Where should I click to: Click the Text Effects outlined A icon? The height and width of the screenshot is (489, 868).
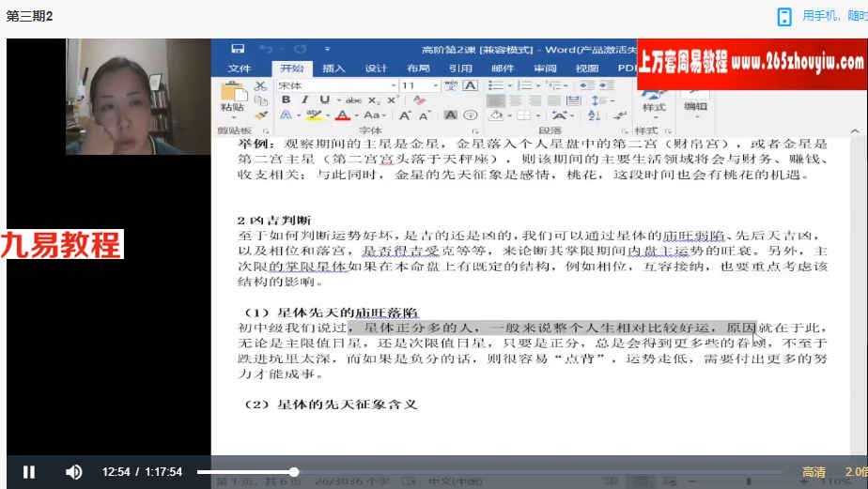pos(287,115)
